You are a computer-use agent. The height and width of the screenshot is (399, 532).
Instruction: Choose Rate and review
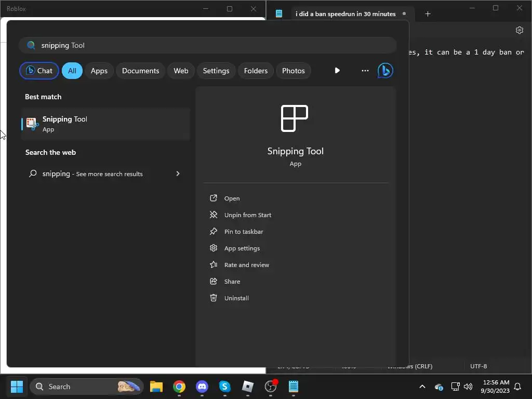click(247, 265)
